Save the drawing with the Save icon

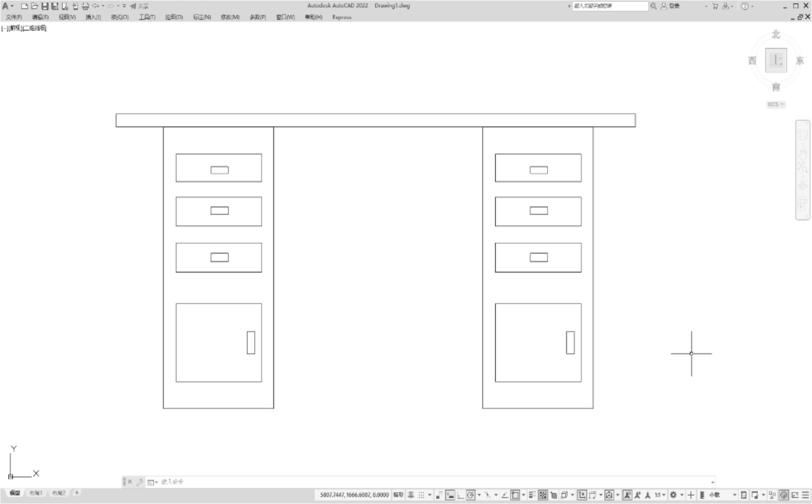pos(45,6)
